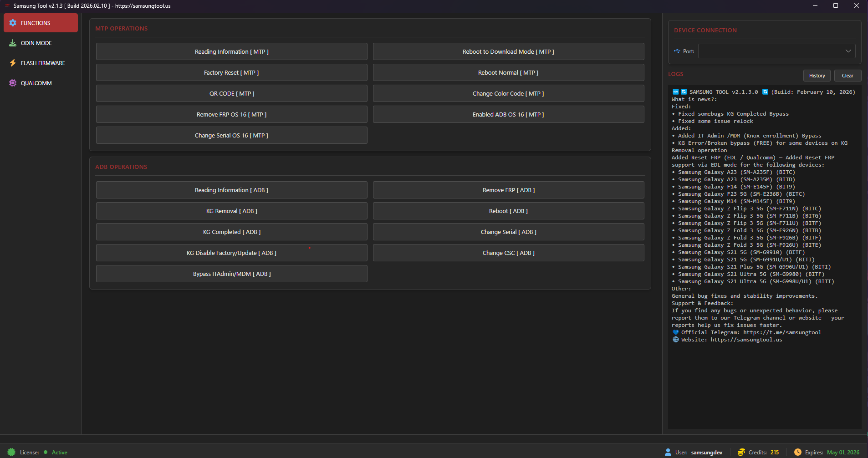Activate Remove FRP OS 16 MTP option
The width and height of the screenshot is (868, 458).
coord(231,114)
